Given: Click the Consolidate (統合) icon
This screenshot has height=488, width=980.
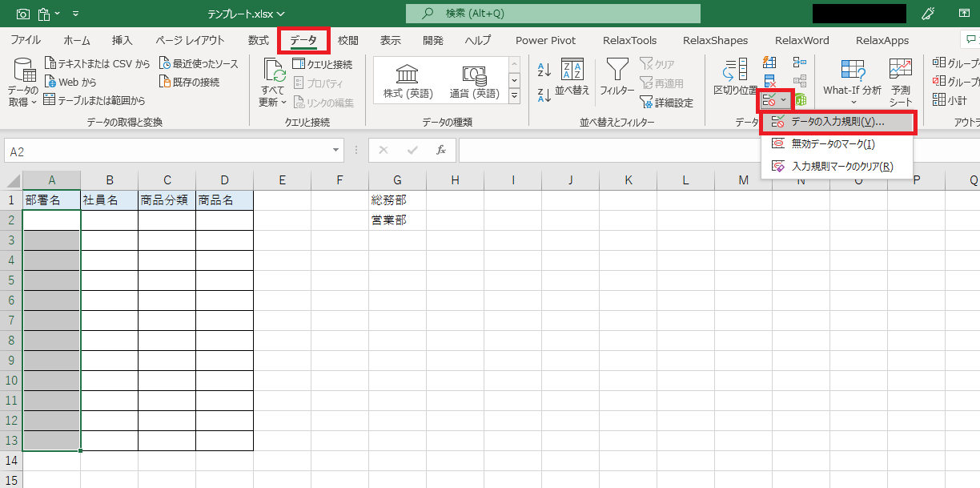Looking at the screenshot, I should coord(800,63).
